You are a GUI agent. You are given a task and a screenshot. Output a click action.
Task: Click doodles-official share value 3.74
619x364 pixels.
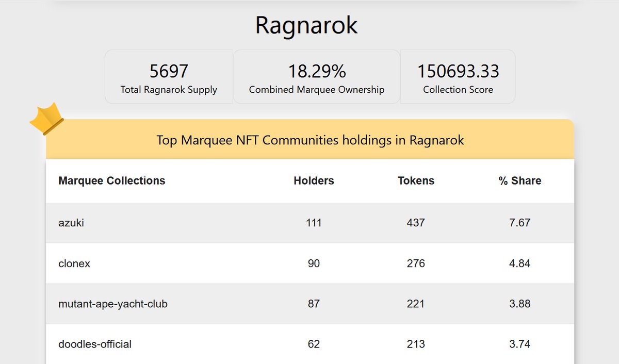[519, 344]
